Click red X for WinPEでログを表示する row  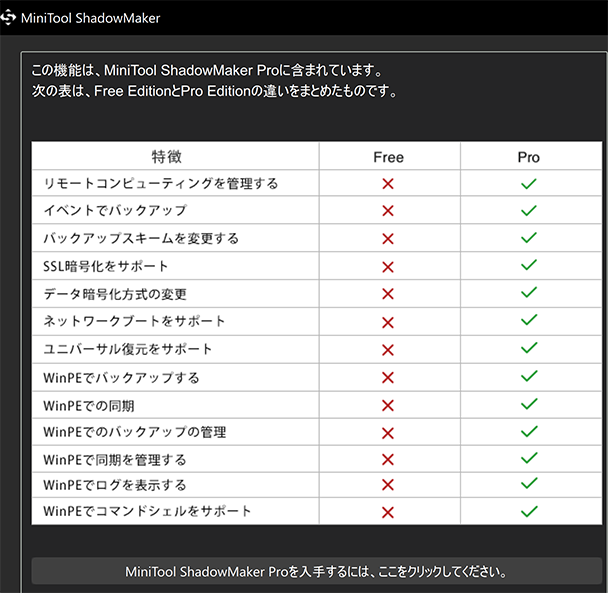coord(388,485)
